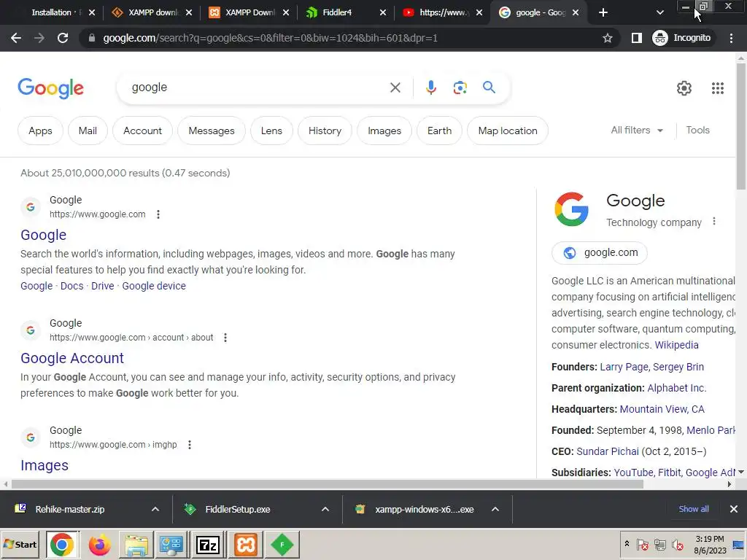This screenshot has width=747, height=560.
Task: Expand the All filters dropdown
Action: [x=637, y=130]
